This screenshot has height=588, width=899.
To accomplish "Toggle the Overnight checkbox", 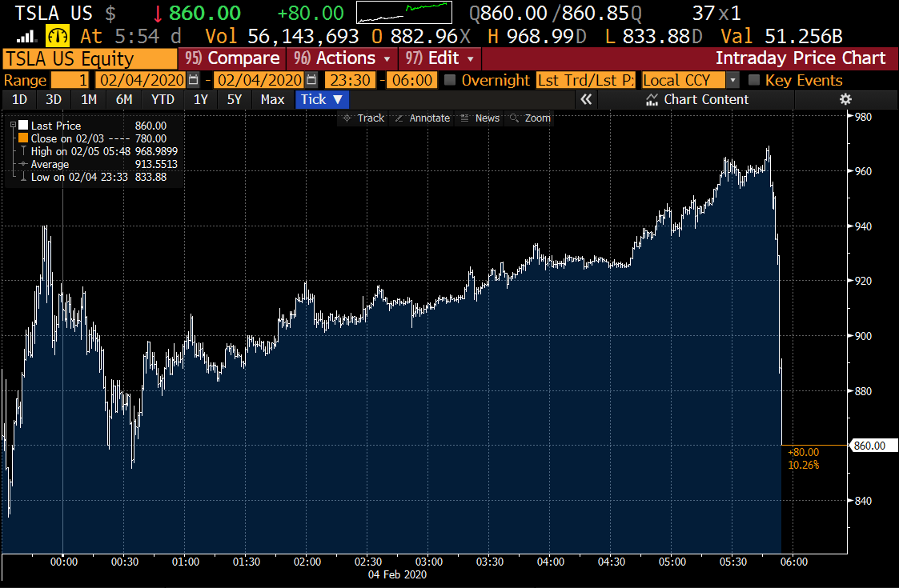I will tap(450, 80).
